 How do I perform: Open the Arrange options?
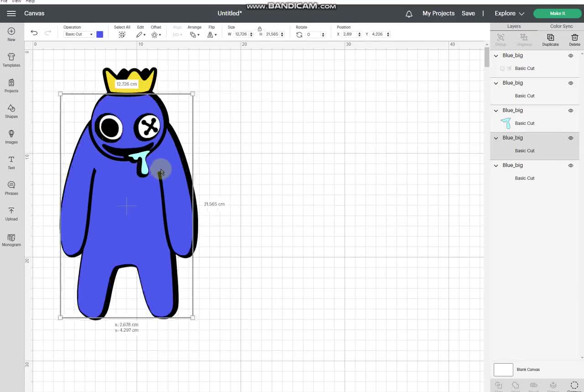(194, 35)
